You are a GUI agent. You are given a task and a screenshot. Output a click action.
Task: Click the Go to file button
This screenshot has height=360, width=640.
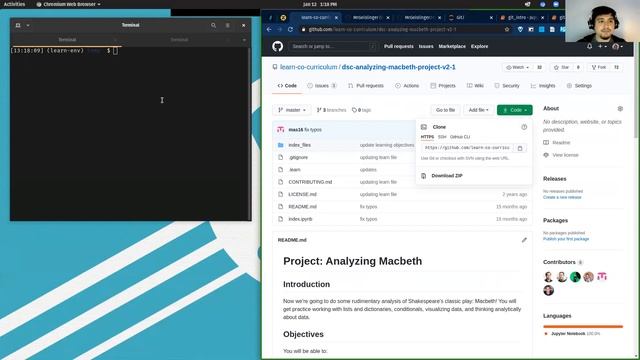445,110
